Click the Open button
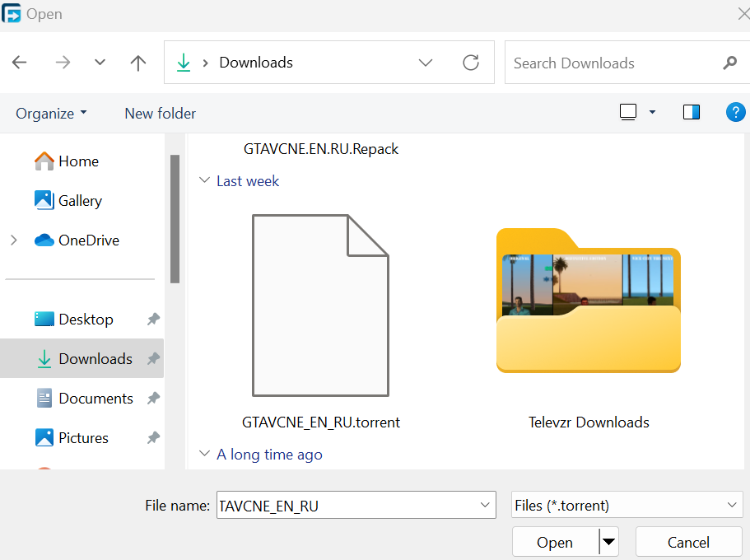 [554, 542]
